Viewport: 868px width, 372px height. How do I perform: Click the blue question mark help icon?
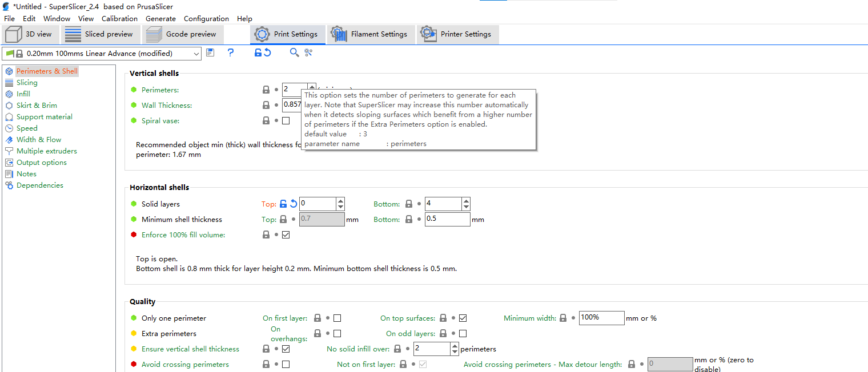(x=231, y=52)
